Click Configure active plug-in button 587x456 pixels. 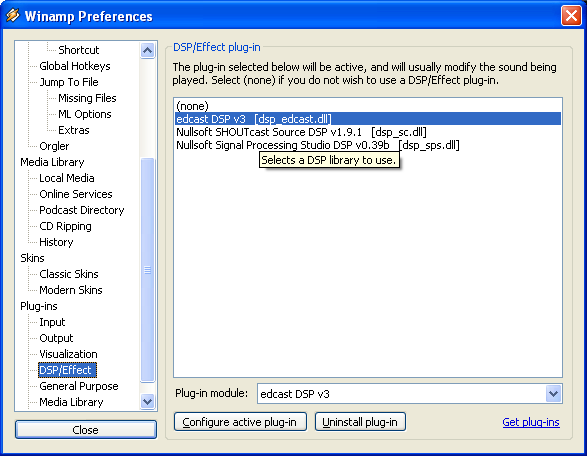(240, 422)
